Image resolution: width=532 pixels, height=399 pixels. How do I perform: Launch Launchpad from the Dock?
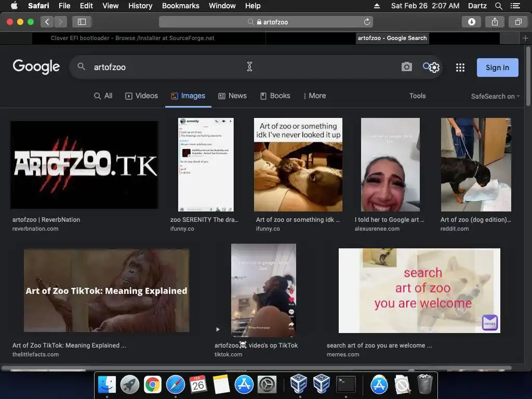click(129, 384)
